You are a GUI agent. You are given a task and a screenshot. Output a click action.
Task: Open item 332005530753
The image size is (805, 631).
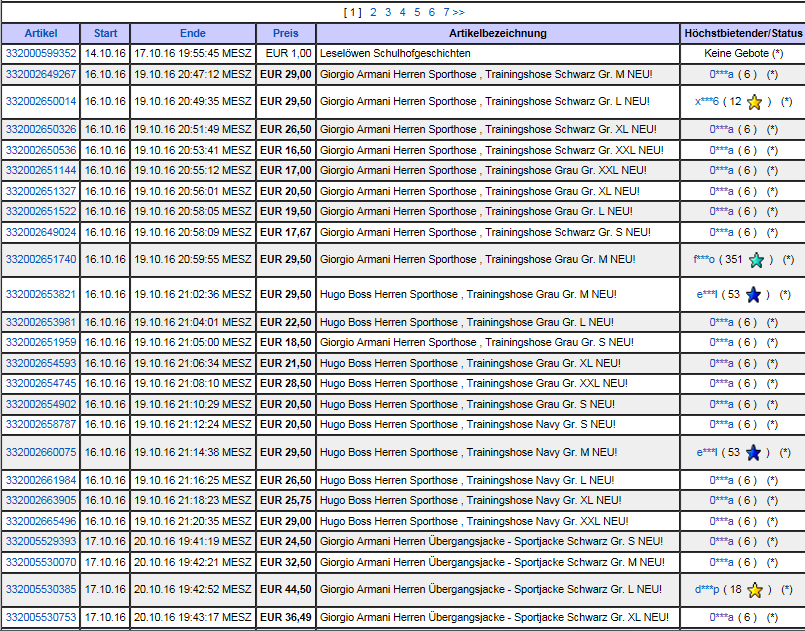[x=41, y=617]
